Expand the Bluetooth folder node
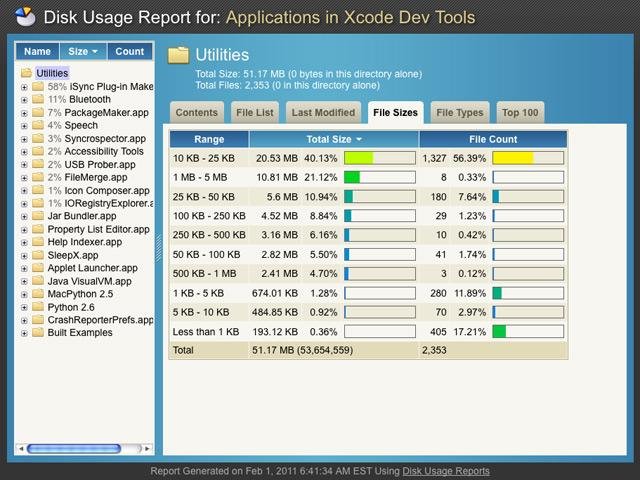Image resolution: width=640 pixels, height=480 pixels. (24, 100)
